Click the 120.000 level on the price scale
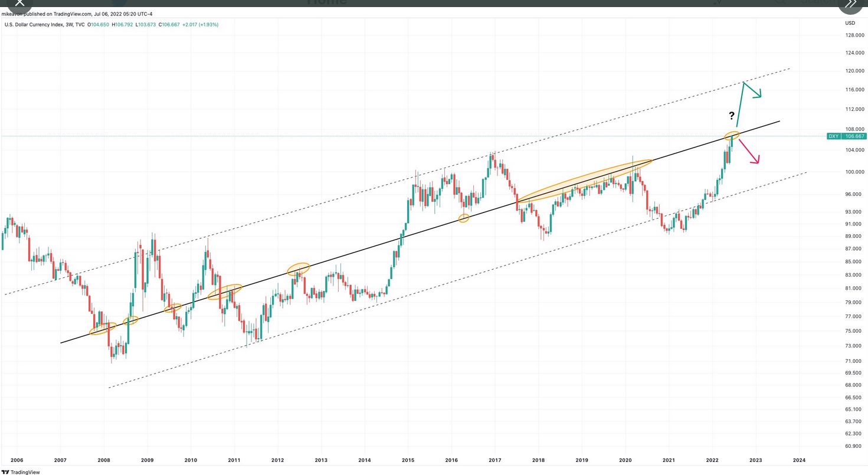This screenshot has height=475, width=868. (x=854, y=71)
